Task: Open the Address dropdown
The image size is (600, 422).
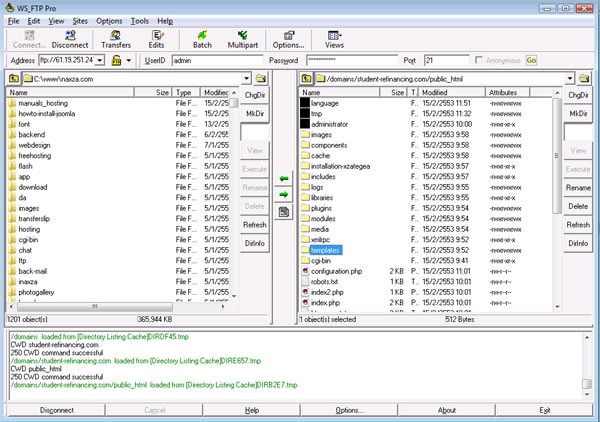Action: (100, 60)
